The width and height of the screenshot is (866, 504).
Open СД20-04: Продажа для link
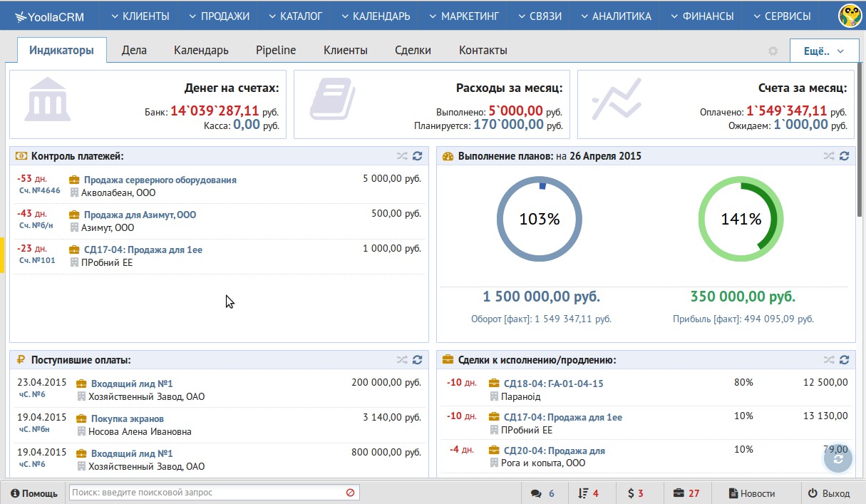tap(555, 451)
